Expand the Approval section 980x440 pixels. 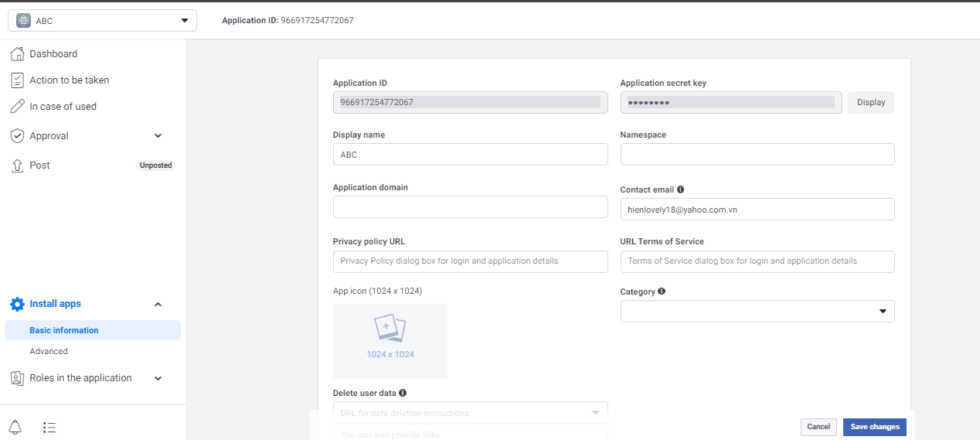[158, 136]
